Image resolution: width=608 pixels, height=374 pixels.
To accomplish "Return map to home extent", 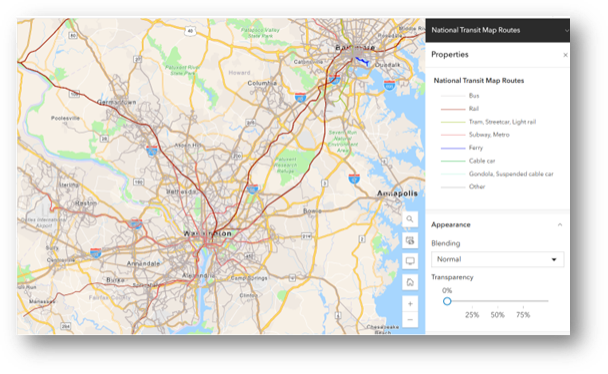I will pos(410,282).
